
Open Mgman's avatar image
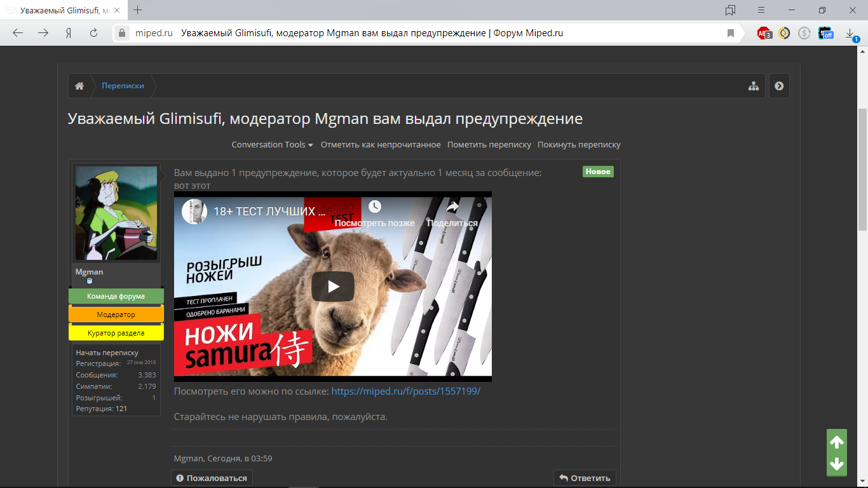point(116,213)
